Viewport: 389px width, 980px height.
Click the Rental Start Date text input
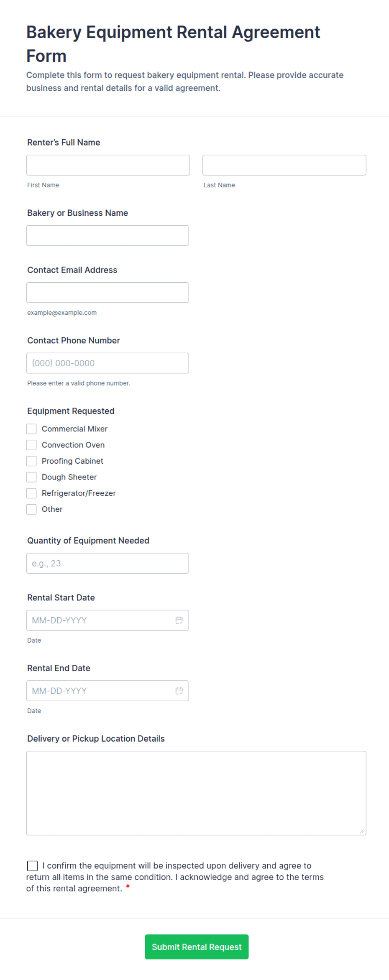tap(100, 620)
